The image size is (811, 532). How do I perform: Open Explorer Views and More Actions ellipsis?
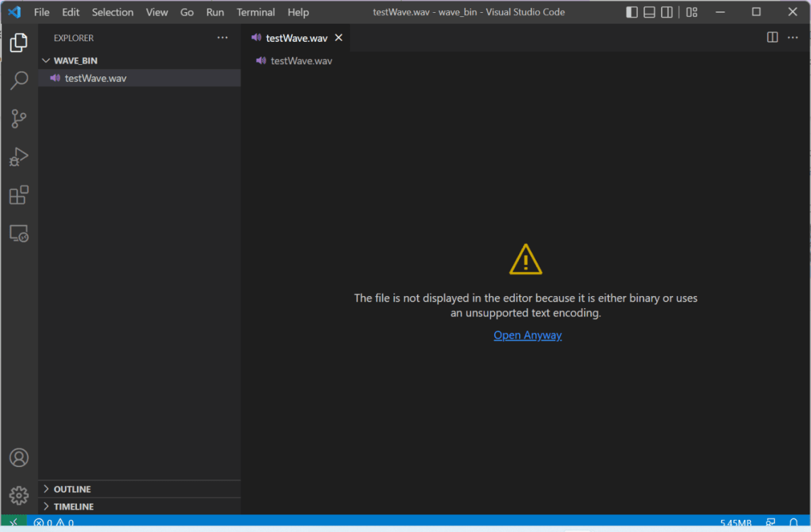[x=222, y=38]
